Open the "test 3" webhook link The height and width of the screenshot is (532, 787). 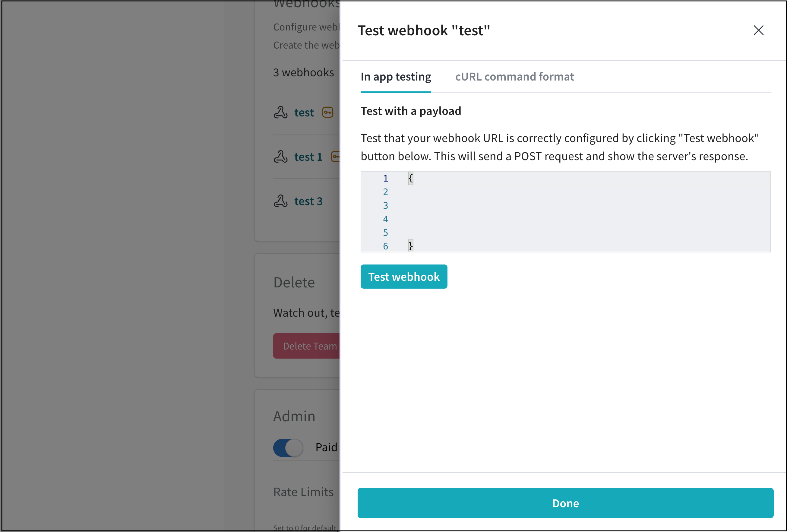(308, 201)
